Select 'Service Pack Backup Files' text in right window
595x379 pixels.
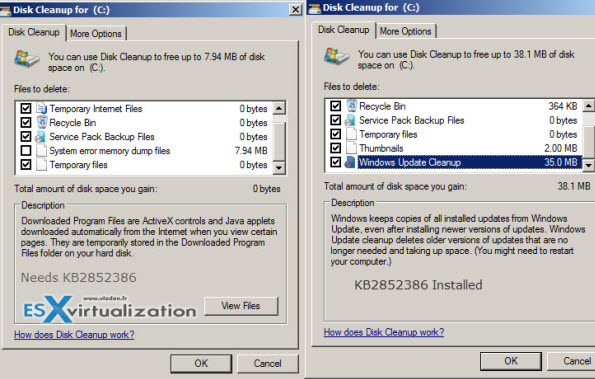[412, 120]
